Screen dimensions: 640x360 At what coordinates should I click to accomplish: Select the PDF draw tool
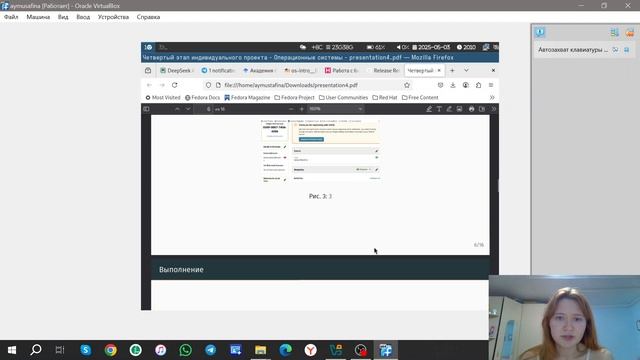coord(449,109)
